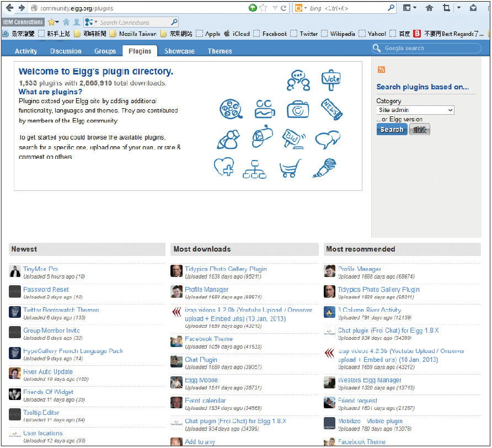Open the Mozilla Taiwan bookmark folder
The width and height of the screenshot is (492, 448).
coord(133,34)
